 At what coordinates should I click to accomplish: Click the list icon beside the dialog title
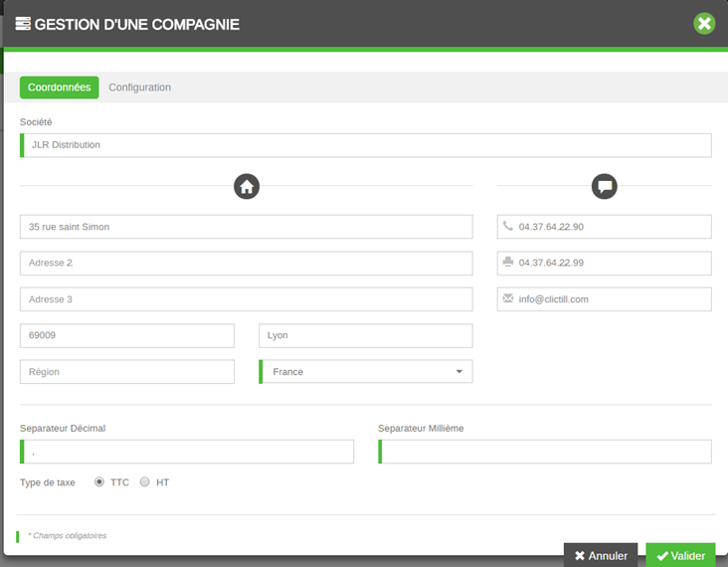pos(23,24)
